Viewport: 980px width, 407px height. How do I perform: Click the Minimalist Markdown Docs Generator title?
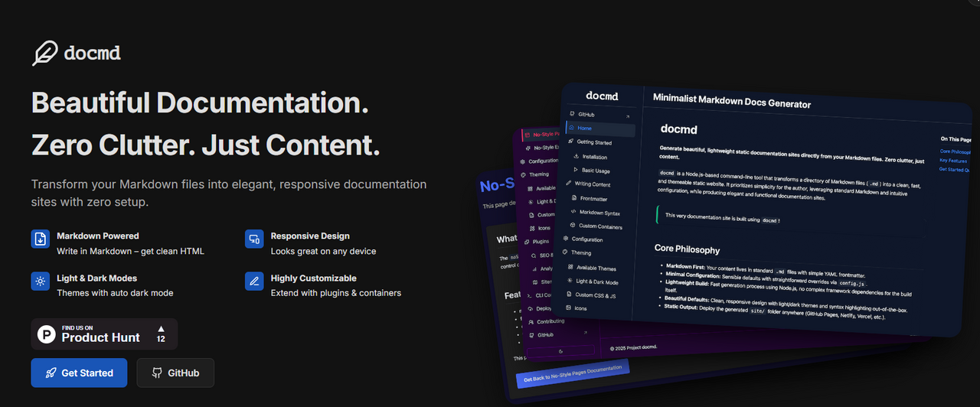click(x=732, y=102)
